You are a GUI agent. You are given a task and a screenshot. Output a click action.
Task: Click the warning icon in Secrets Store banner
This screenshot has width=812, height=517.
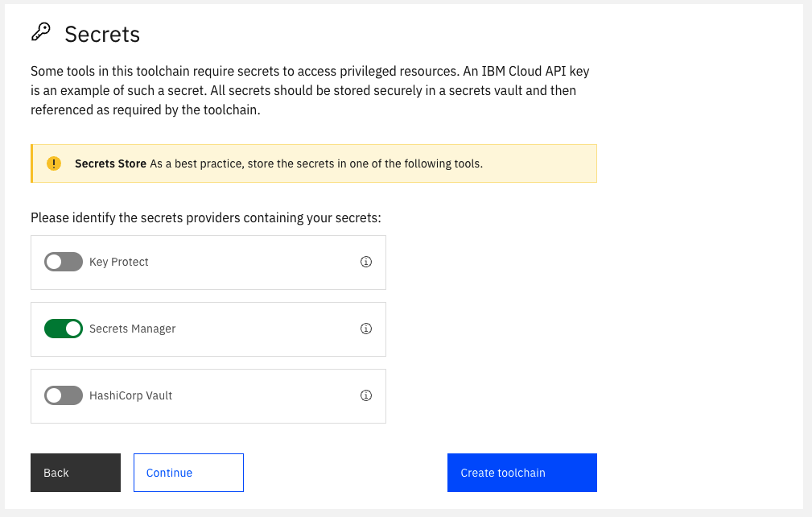53,163
